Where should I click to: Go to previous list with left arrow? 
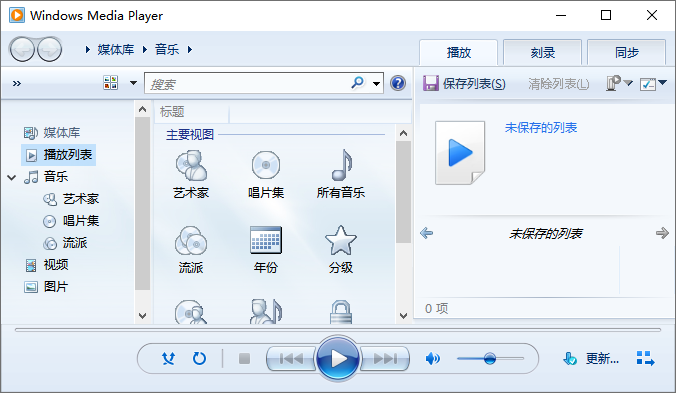click(x=426, y=233)
